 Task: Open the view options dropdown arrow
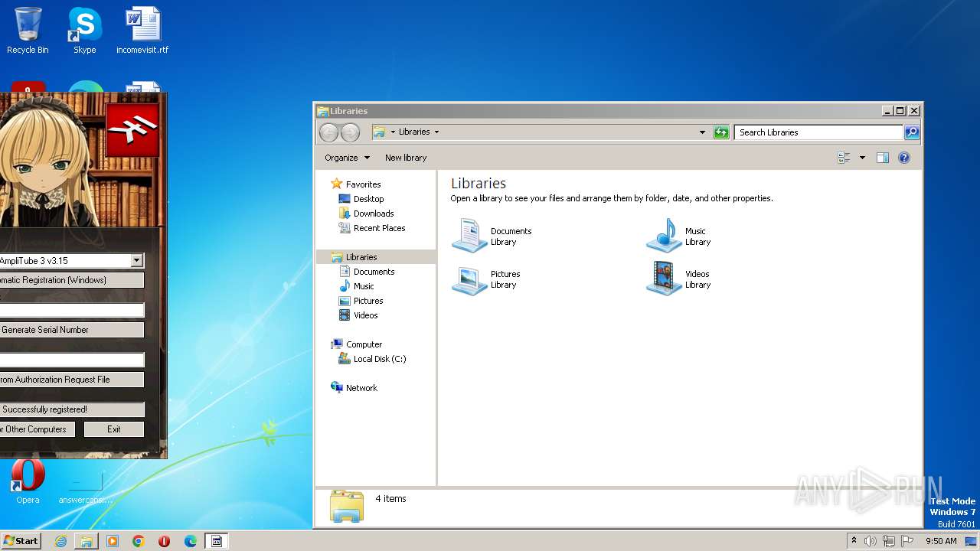[862, 158]
